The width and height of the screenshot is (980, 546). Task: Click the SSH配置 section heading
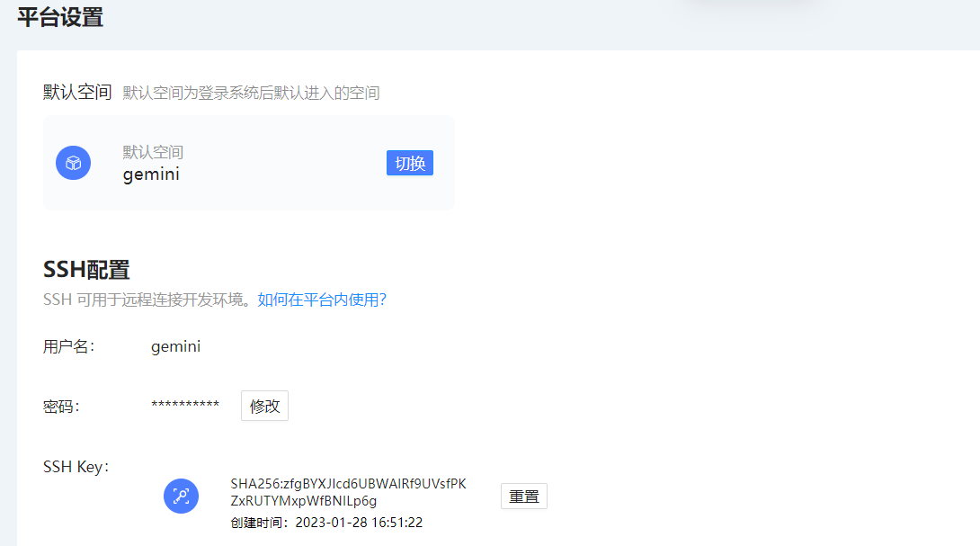coord(86,270)
